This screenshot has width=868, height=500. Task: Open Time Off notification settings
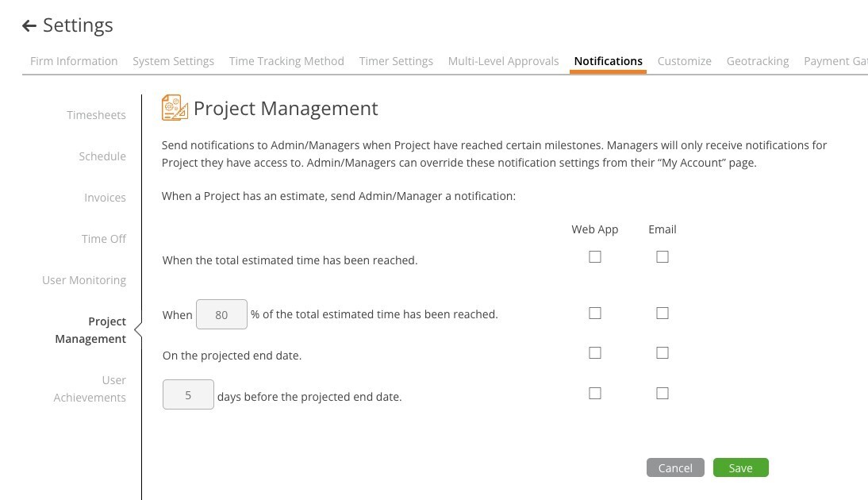(x=103, y=239)
